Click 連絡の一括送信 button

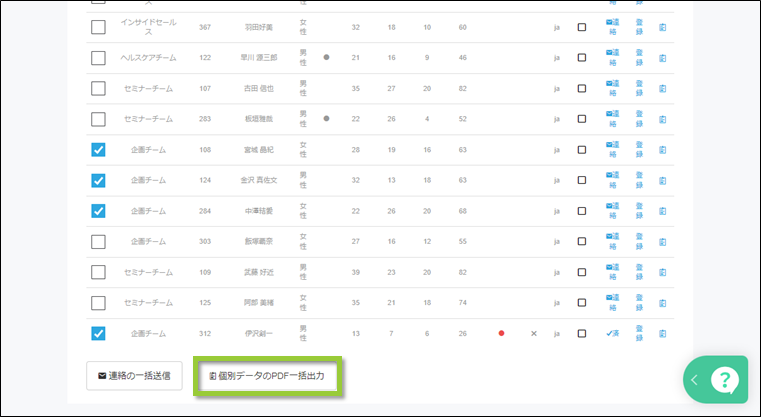[x=134, y=376]
